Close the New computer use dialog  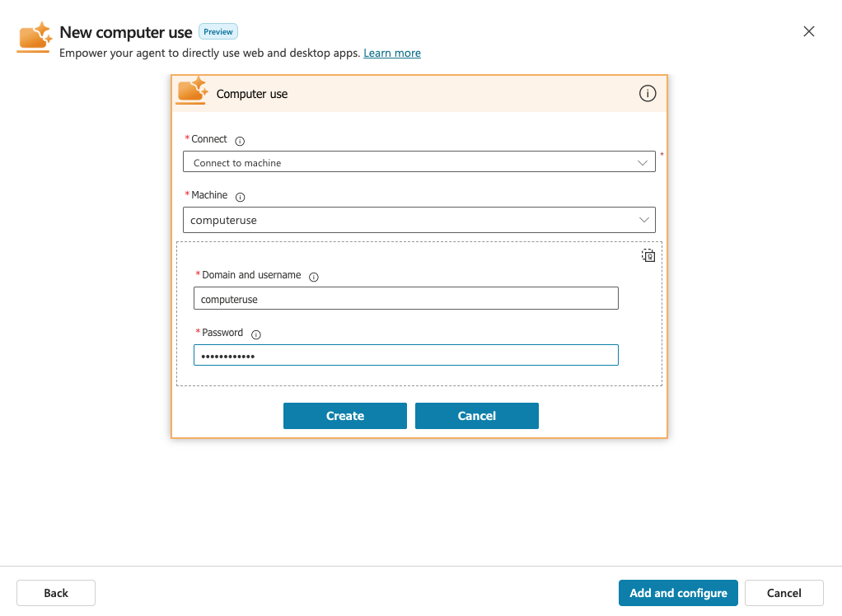[809, 32]
